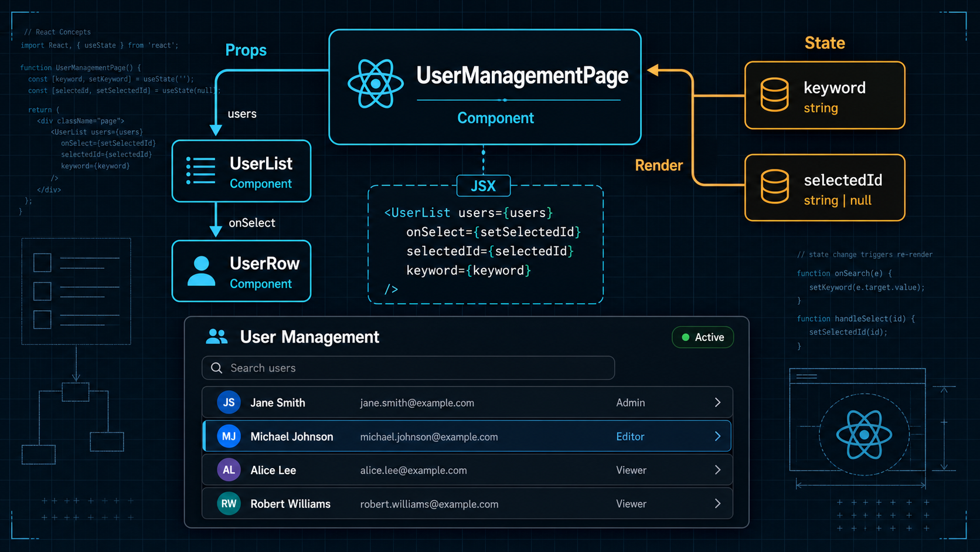Click the search magnifier icon
980x552 pixels.
coord(216,368)
